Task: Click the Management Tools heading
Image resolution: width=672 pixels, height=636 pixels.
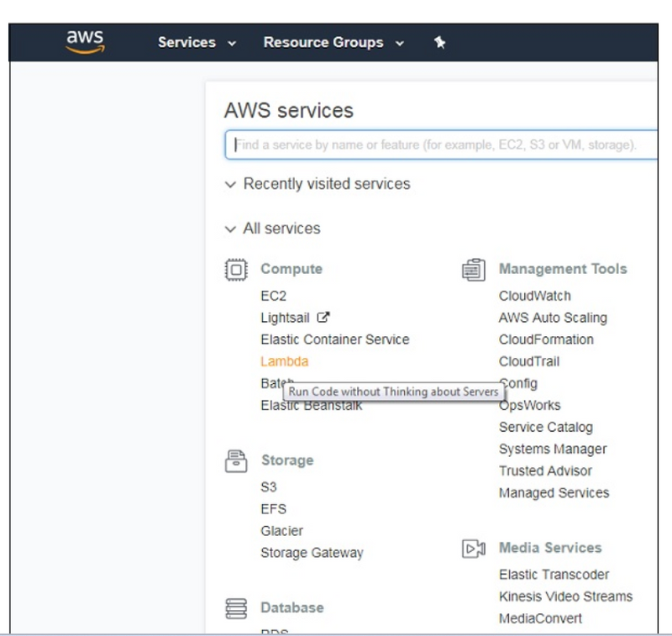Action: click(x=563, y=269)
